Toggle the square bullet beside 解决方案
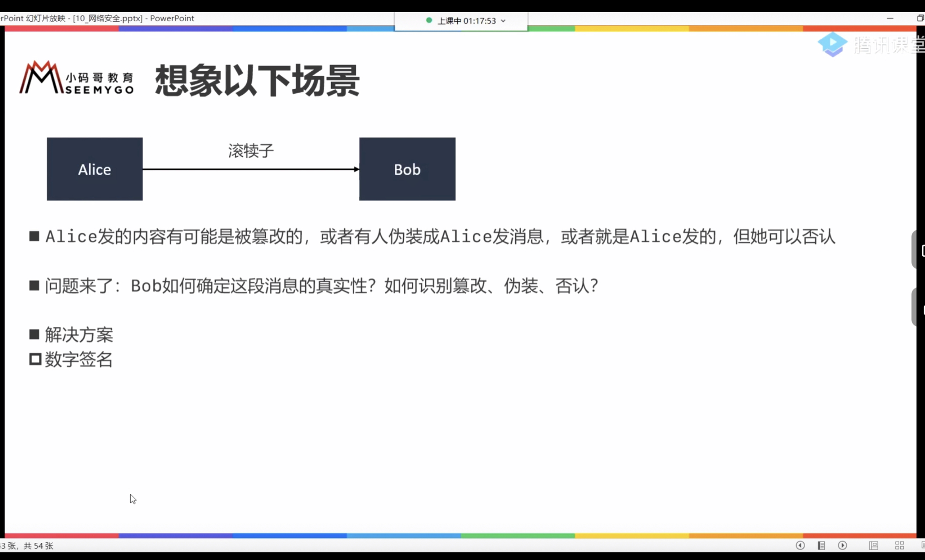925x560 pixels. 34,334
